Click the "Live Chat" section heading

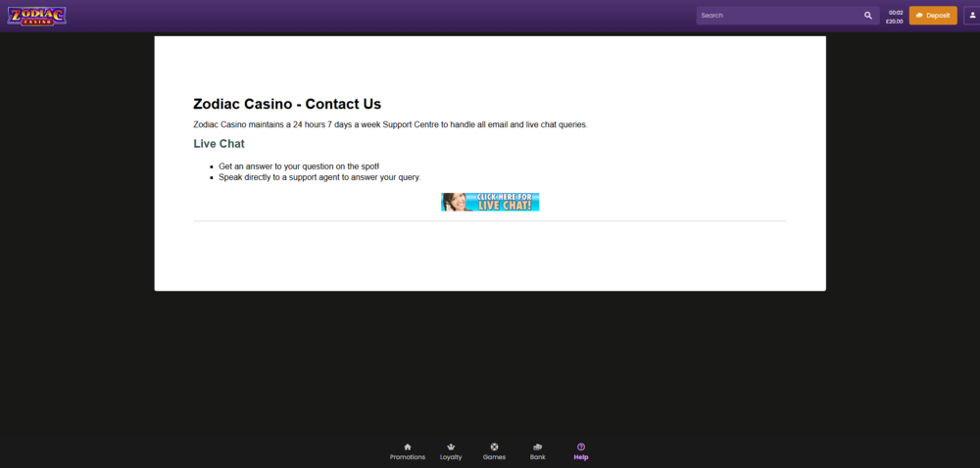point(219,144)
